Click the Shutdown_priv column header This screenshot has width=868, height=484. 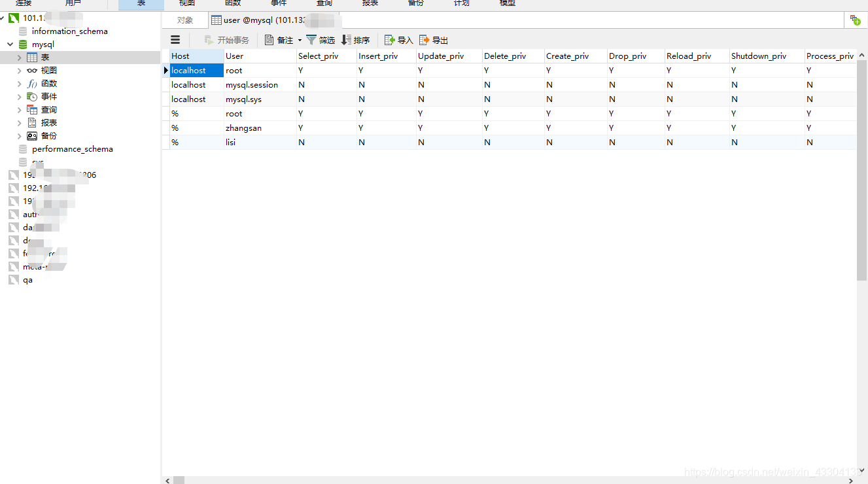(767, 56)
